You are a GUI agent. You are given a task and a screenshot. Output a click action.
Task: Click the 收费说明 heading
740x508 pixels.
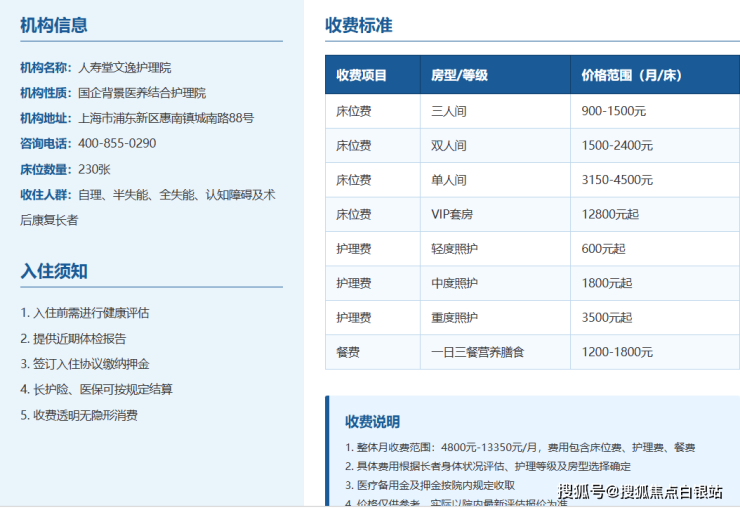pyautogui.click(x=372, y=422)
